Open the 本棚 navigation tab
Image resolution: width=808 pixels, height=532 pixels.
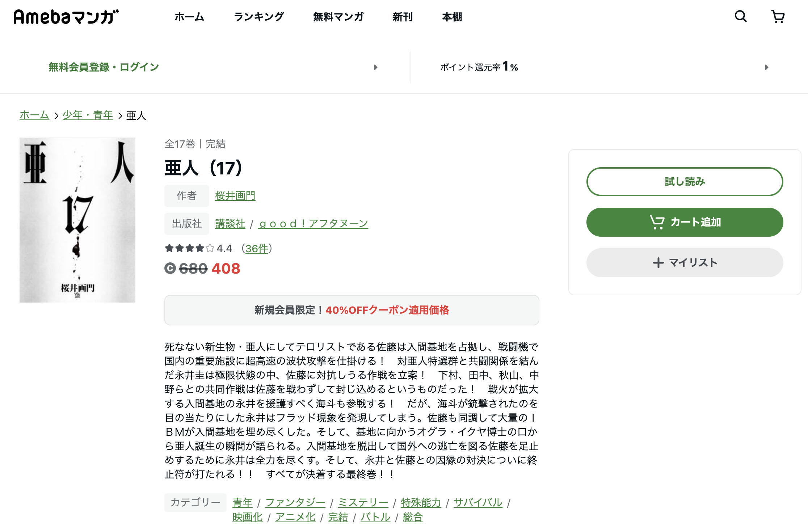(452, 17)
